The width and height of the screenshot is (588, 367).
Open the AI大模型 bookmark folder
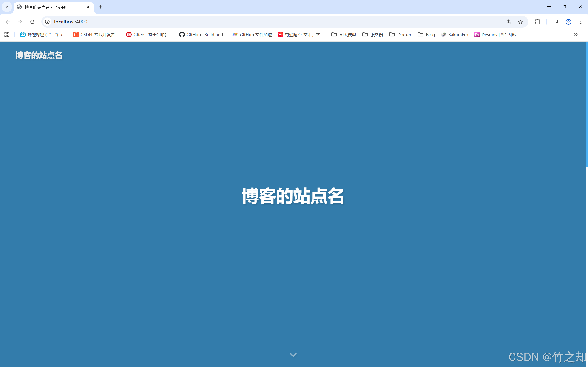344,34
